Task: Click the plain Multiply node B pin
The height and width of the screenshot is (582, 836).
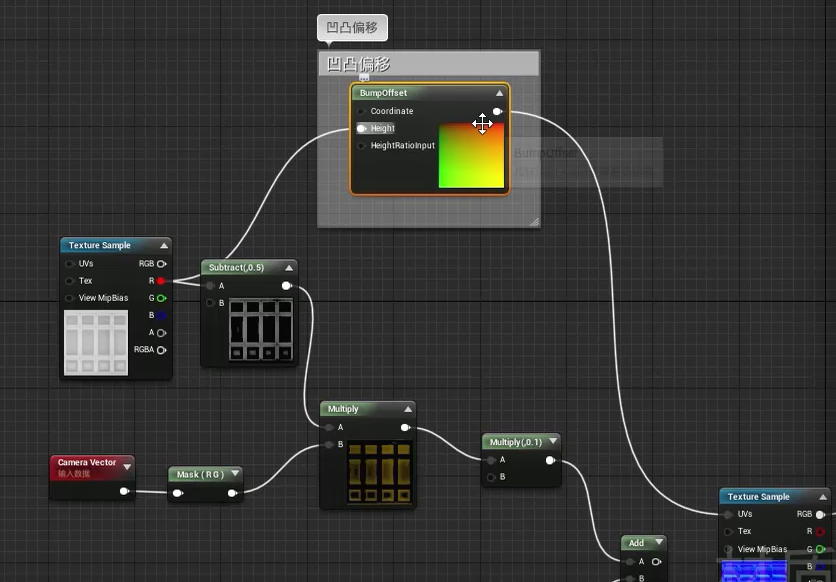Action: 329,444
